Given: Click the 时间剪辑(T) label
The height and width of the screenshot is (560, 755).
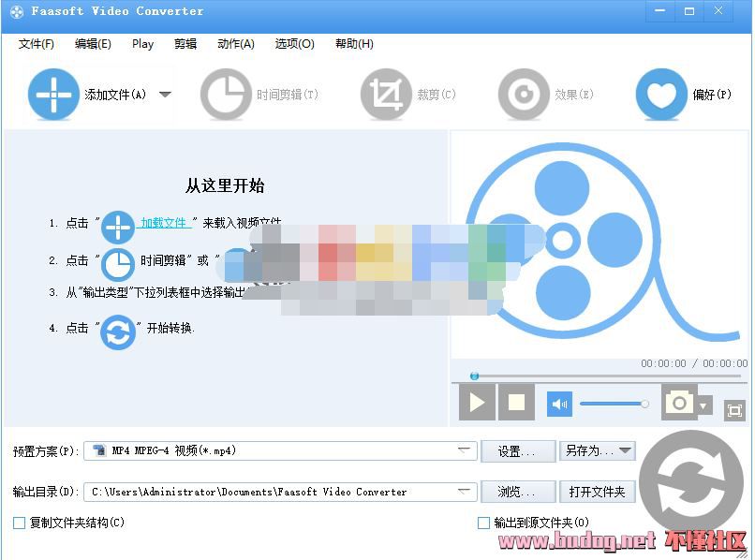Looking at the screenshot, I should (x=288, y=95).
